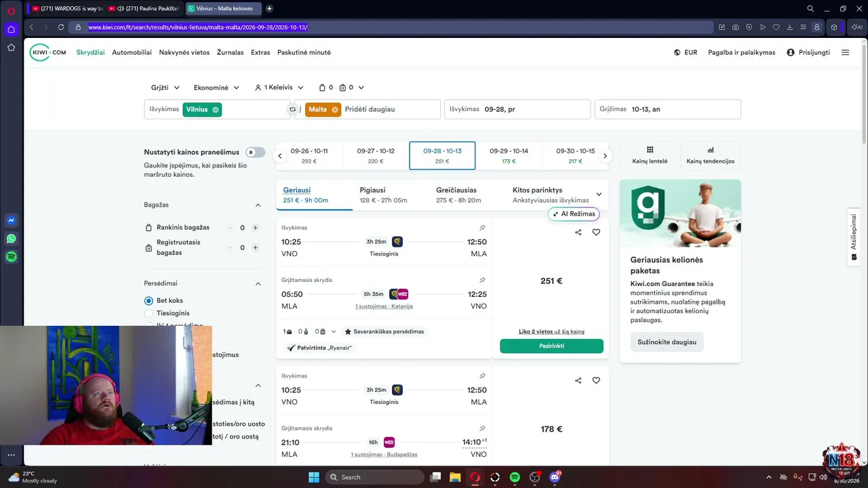
Task: Open Windows Start menu
Action: point(314,477)
